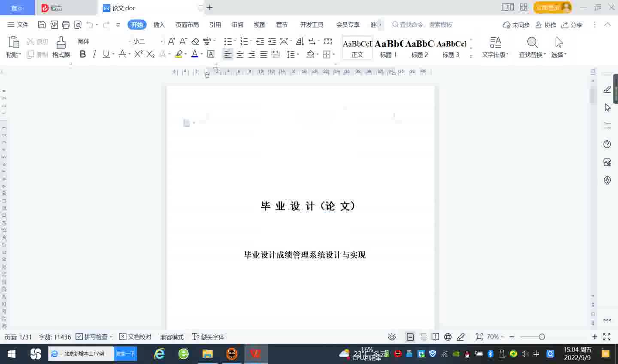Toggle left alignment button

[228, 54]
